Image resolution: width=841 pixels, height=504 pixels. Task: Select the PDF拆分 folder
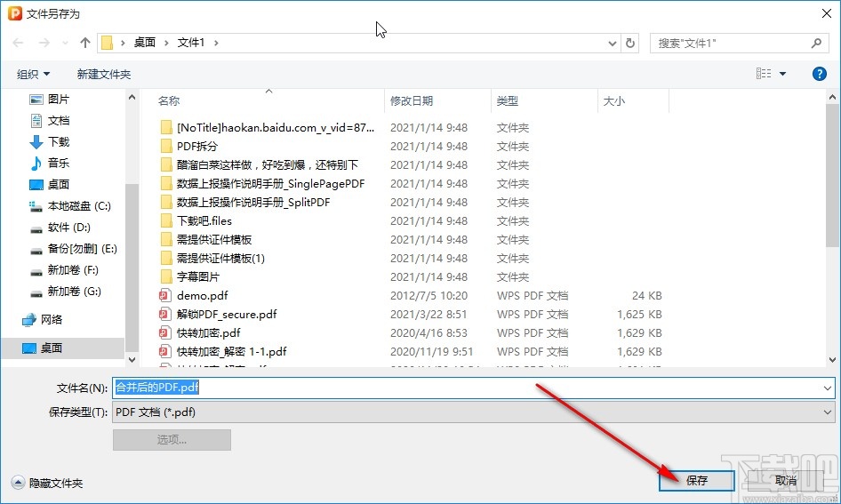pos(196,147)
